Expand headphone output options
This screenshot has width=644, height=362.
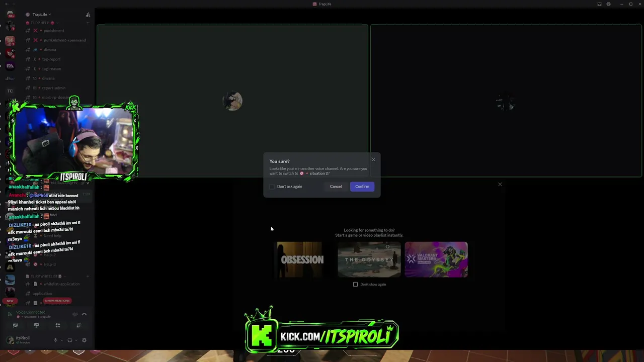point(76,340)
